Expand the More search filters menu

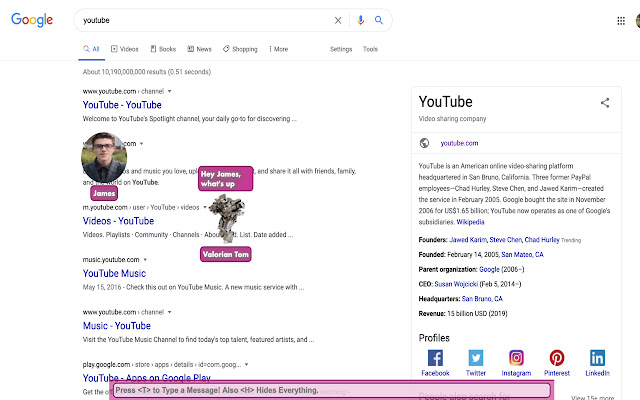(277, 49)
